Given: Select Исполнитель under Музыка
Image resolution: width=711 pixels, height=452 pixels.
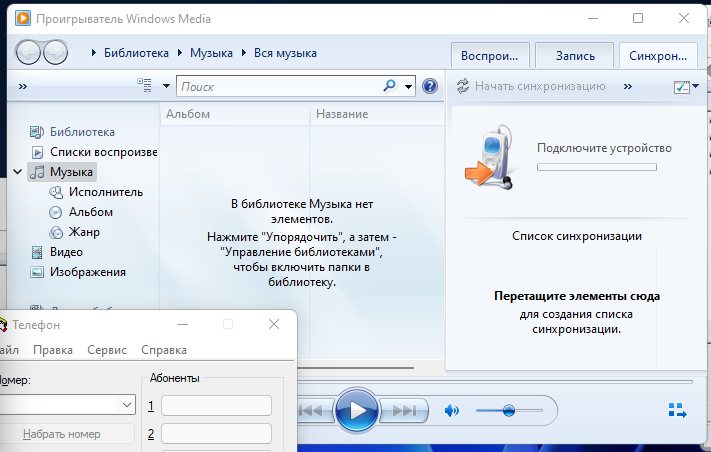Looking at the screenshot, I should click(106, 192).
